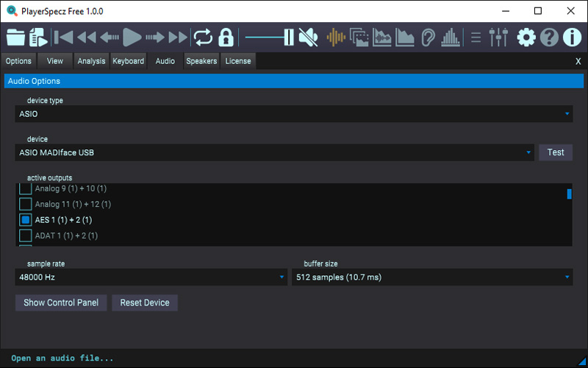Open the buffer size dropdown

431,277
